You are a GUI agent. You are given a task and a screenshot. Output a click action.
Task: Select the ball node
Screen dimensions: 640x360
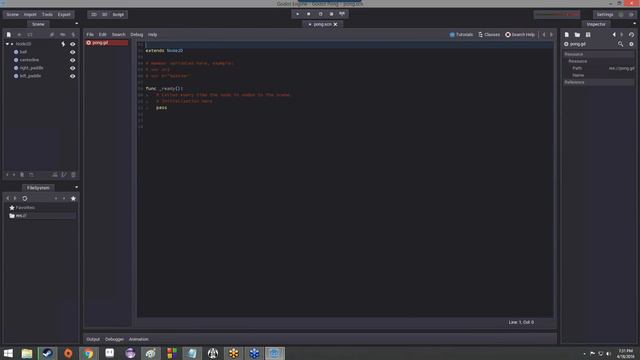(23, 52)
